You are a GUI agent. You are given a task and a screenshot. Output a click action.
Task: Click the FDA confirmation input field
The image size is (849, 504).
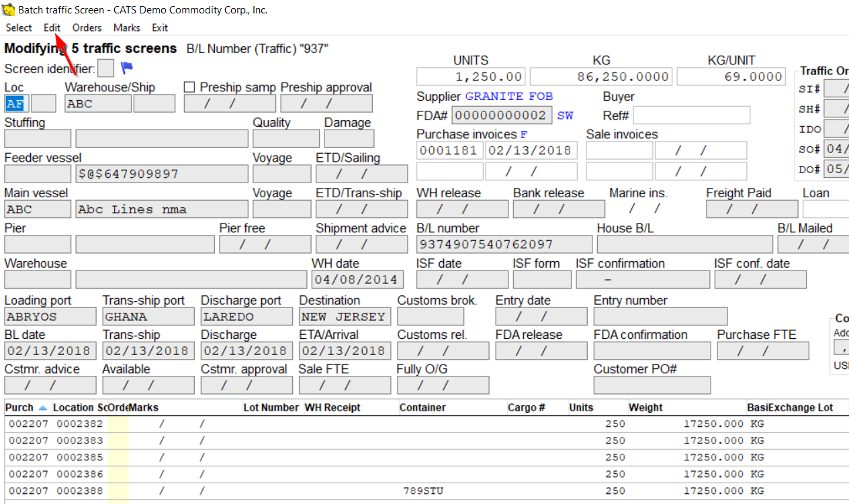point(652,350)
